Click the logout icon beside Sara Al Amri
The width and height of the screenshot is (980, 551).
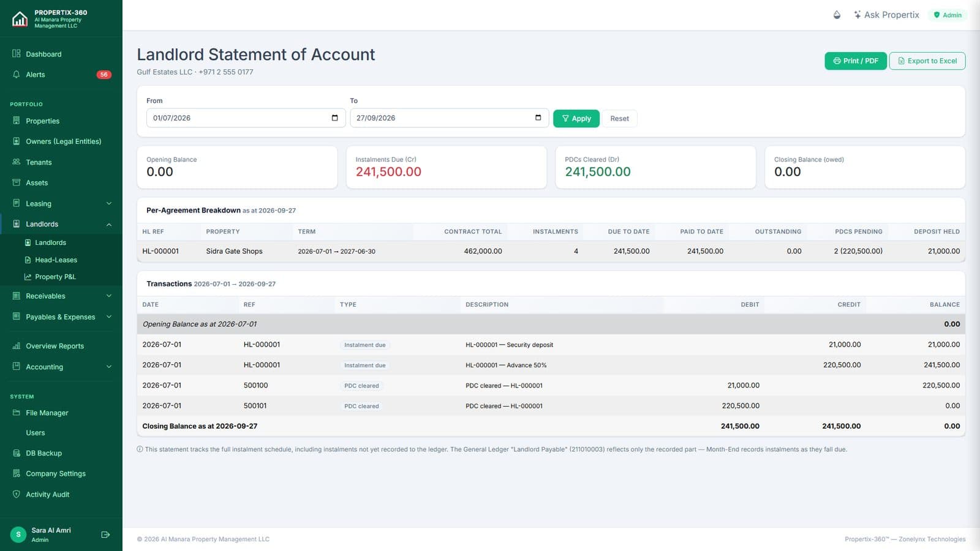105,534
